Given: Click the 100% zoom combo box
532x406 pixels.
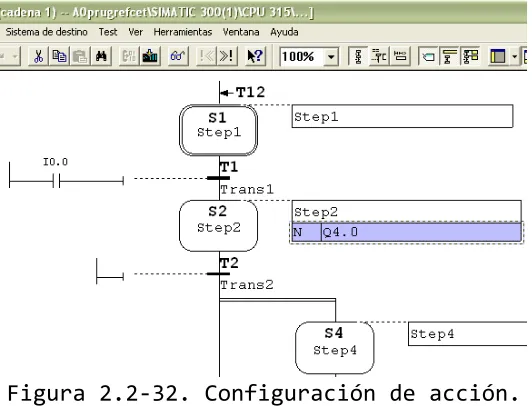Looking at the screenshot, I should pos(309,57).
